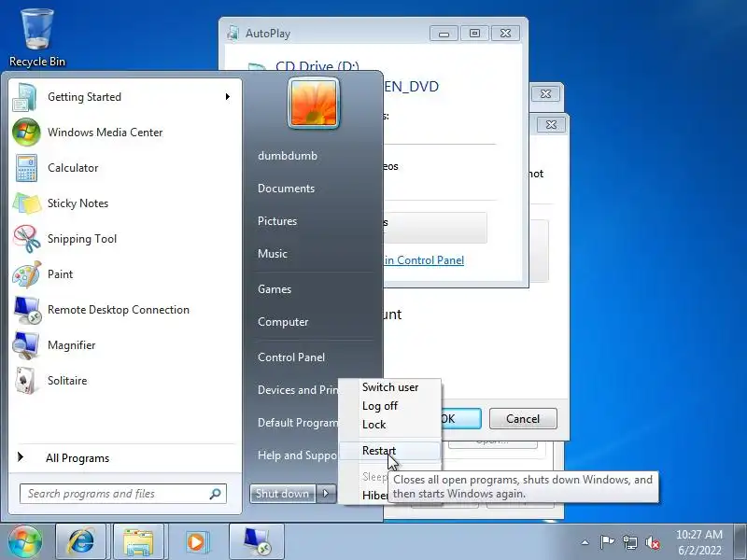Expand the Getting Started submenu arrow
Screen dimensions: 747x560
click(x=228, y=97)
